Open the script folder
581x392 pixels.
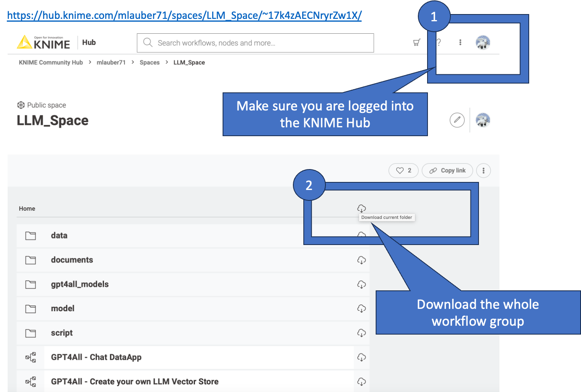point(62,333)
